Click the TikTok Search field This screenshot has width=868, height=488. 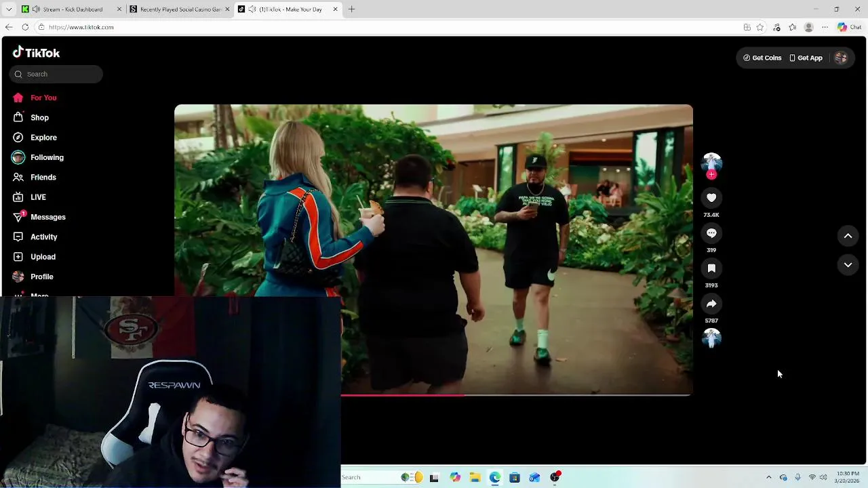click(x=56, y=74)
